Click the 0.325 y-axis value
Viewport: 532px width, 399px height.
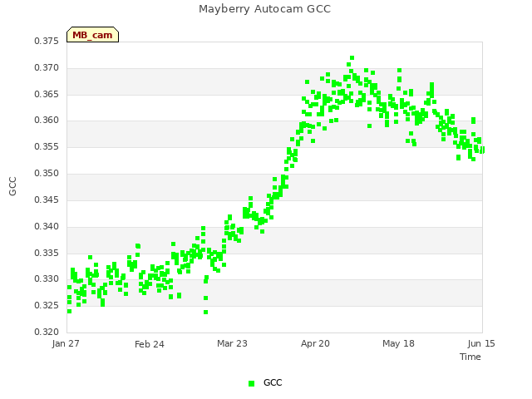click(47, 305)
